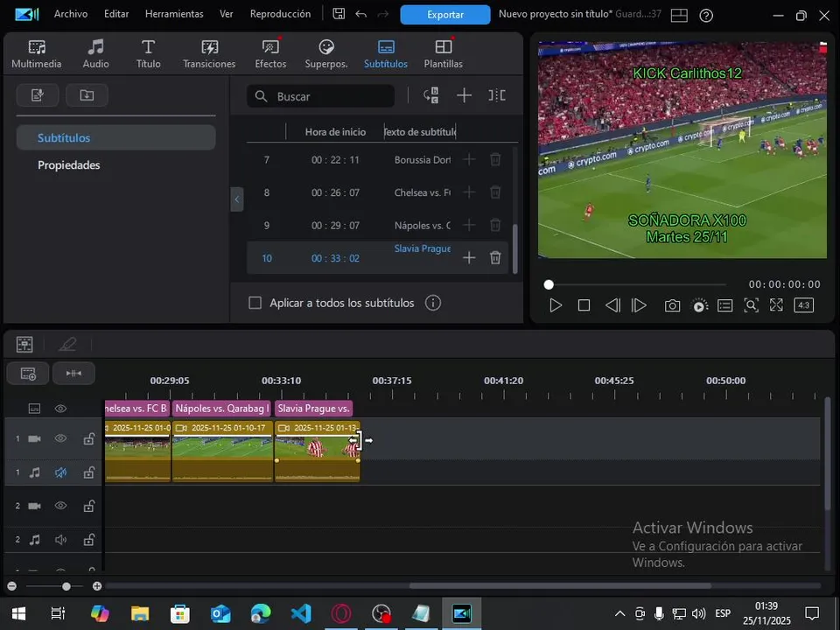Viewport: 840px width, 630px height.
Task: Lock video track 2
Action: (89, 506)
